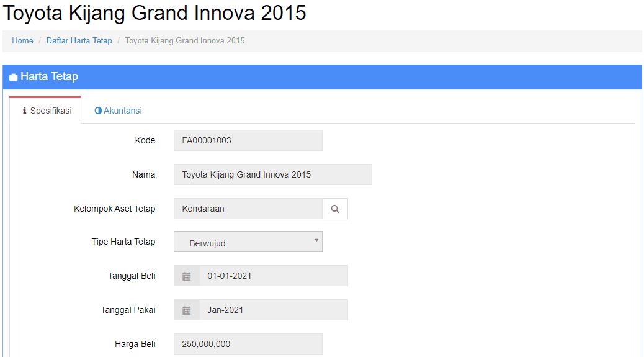
Task: Select the Berwujud combo box
Action: pyautogui.click(x=248, y=242)
